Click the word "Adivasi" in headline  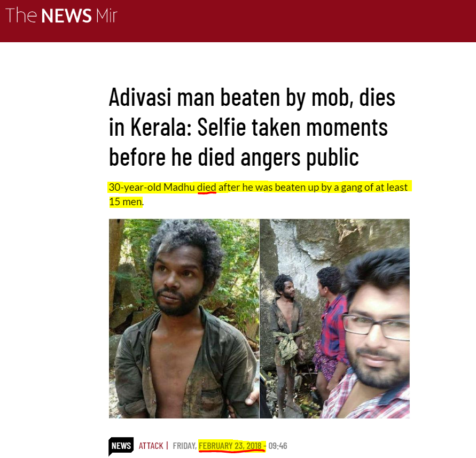pos(141,98)
